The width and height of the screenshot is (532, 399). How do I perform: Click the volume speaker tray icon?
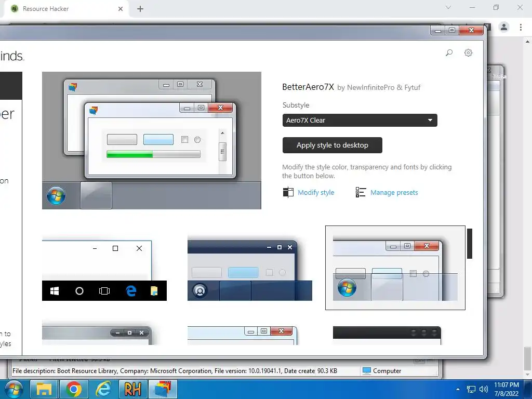point(484,389)
